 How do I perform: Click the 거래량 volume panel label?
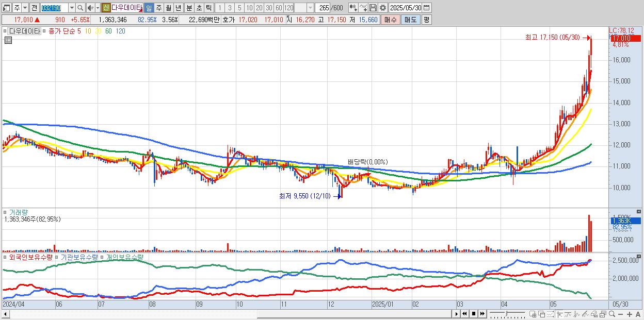18,212
